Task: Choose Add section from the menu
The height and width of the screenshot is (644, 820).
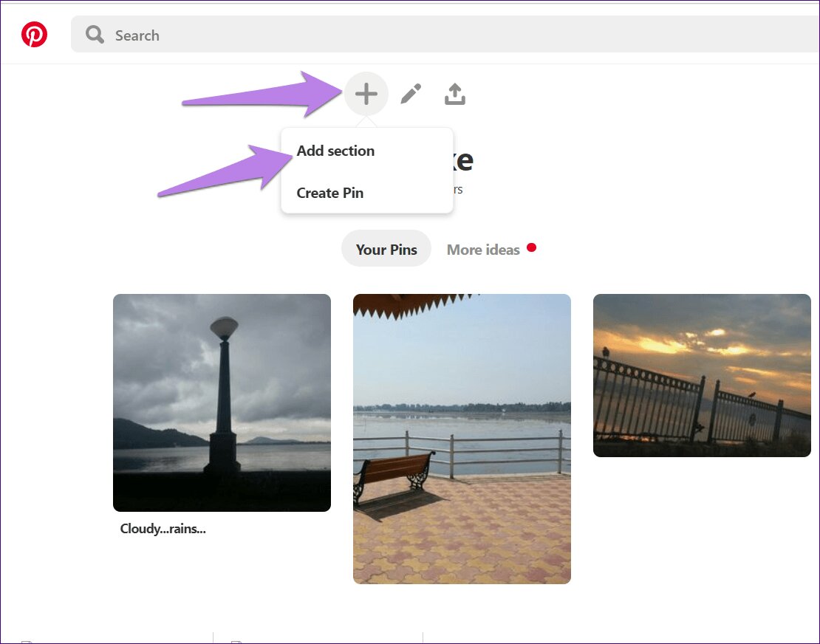Action: click(x=335, y=151)
